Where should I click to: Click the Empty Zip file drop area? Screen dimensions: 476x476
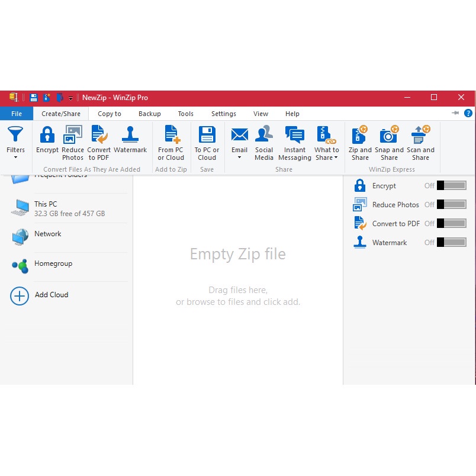237,279
